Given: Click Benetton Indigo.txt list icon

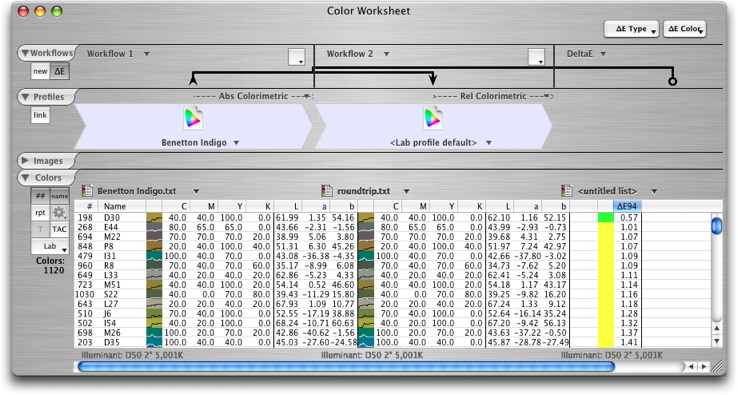Looking at the screenshot, I should click(x=87, y=191).
